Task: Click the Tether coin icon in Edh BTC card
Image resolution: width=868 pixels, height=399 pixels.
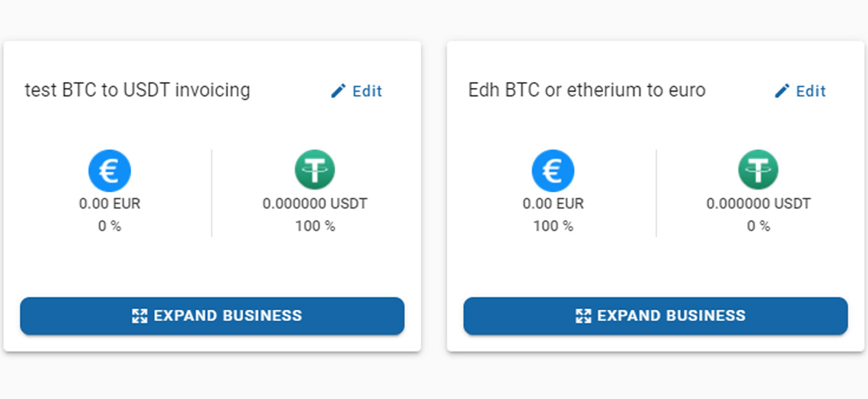Action: pyautogui.click(x=758, y=169)
